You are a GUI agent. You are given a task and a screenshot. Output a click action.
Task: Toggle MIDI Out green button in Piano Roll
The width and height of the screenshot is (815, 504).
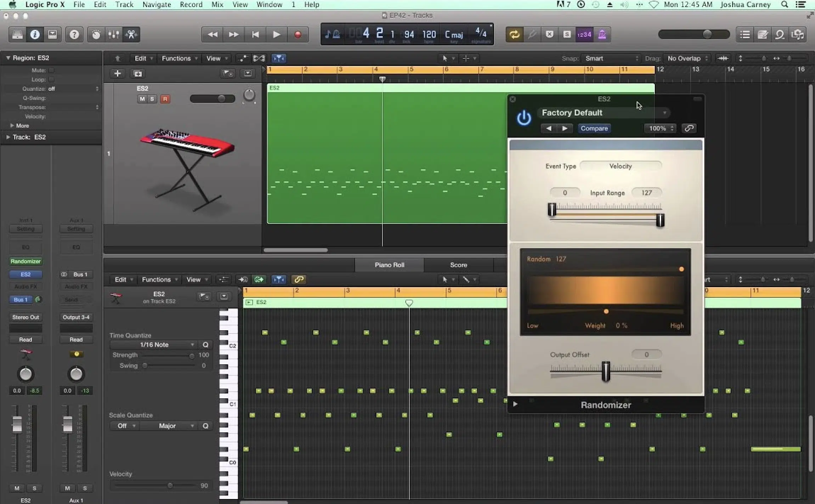point(259,279)
